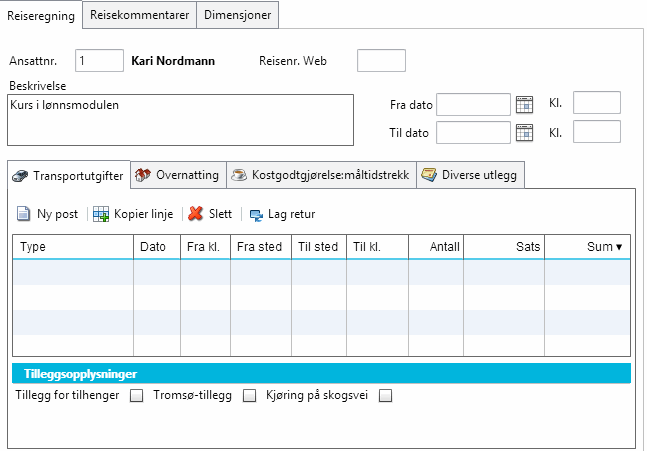Click the Ny post icon

click(x=24, y=214)
